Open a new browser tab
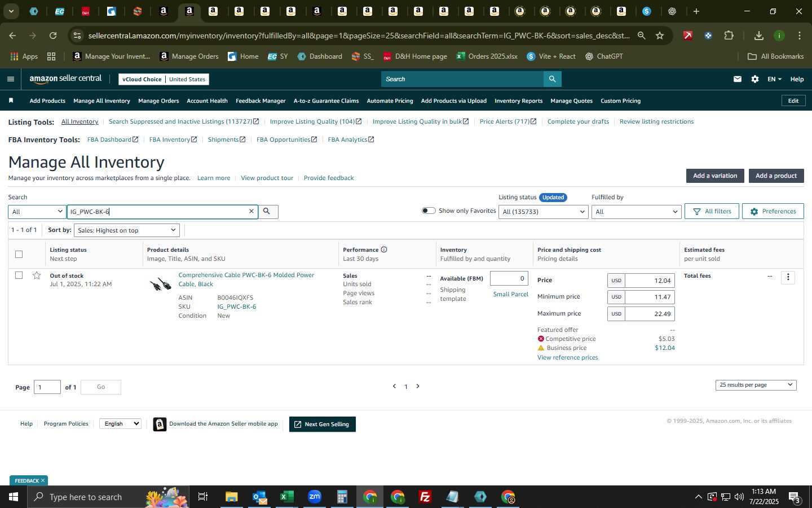This screenshot has width=812, height=508. 696,11
